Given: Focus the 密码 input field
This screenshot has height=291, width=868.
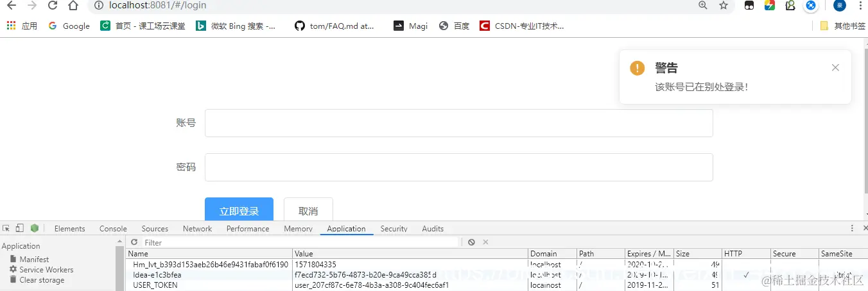Looking at the screenshot, I should pos(458,167).
